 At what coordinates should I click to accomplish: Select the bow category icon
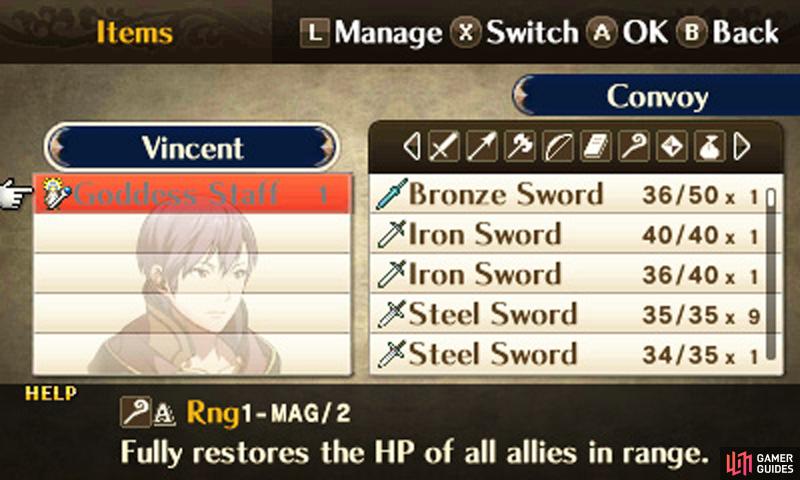558,147
